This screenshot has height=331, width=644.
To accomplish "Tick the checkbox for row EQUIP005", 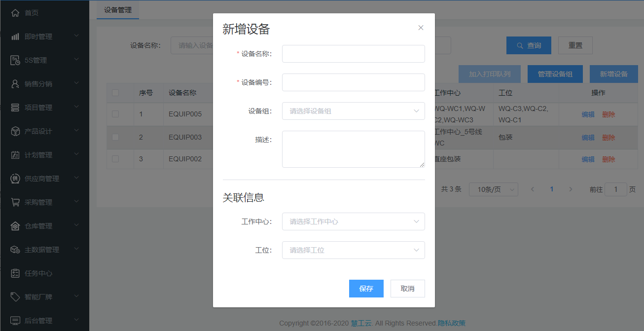I will (115, 114).
